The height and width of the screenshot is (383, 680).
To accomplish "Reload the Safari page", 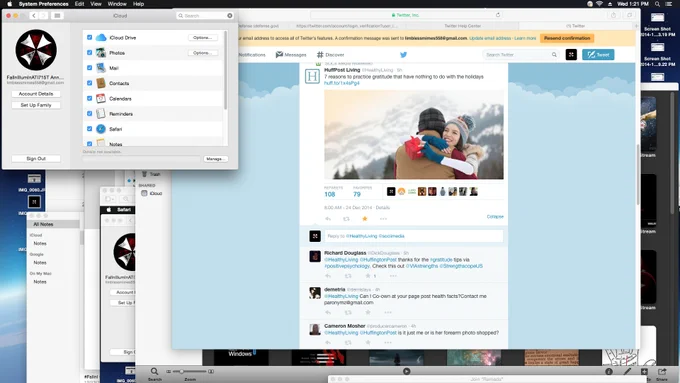I will pos(498,15).
